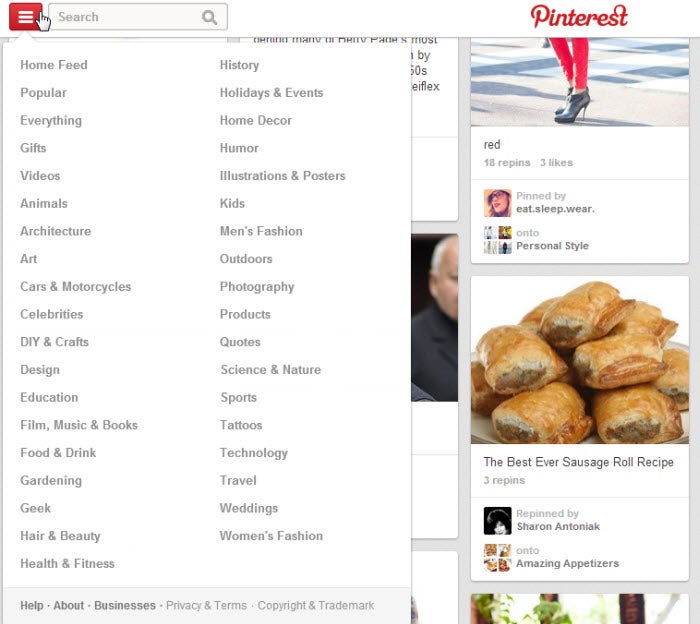Image resolution: width=700 pixels, height=624 pixels.
Task: Click the magnifying glass search icon
Action: pyautogui.click(x=209, y=17)
